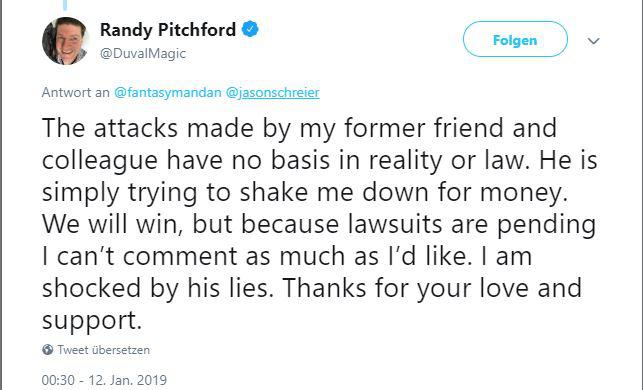Click the blue thread connector line above avatar

tap(65, 5)
